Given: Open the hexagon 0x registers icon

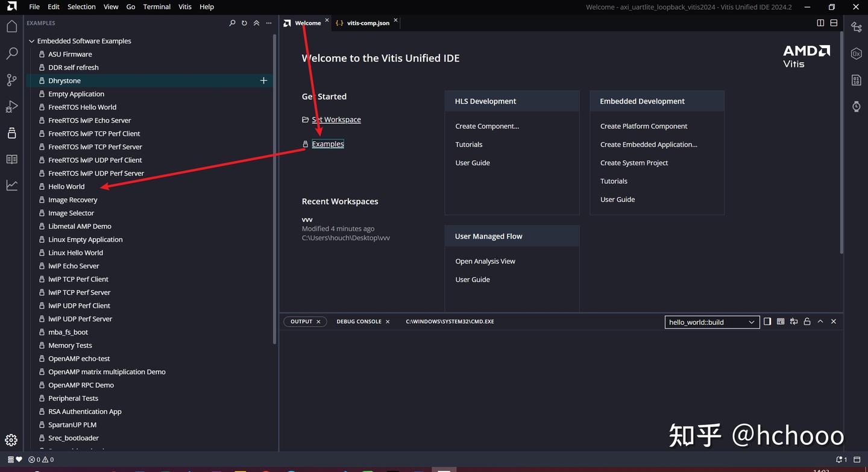Looking at the screenshot, I should tap(856, 54).
